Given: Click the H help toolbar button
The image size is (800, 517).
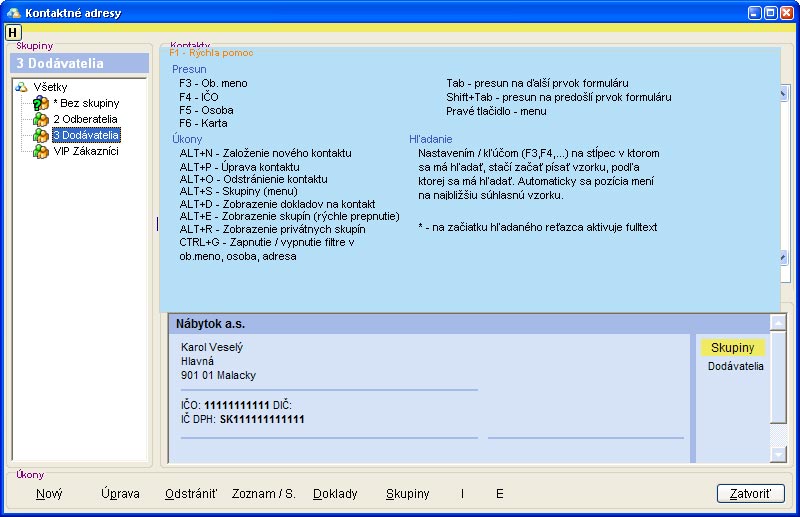Looking at the screenshot, I should point(13,32).
